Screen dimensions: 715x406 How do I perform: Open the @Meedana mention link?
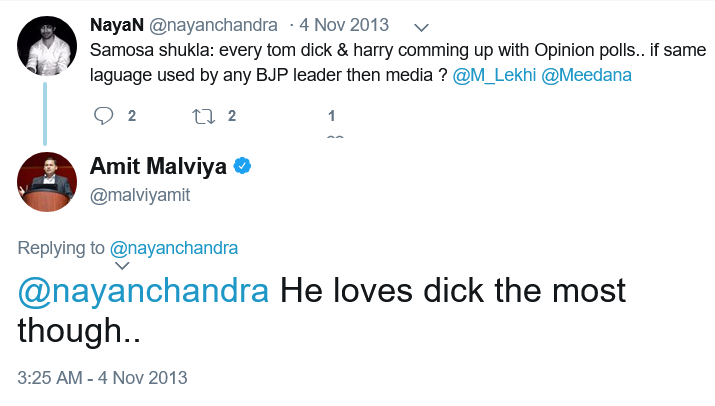586,75
